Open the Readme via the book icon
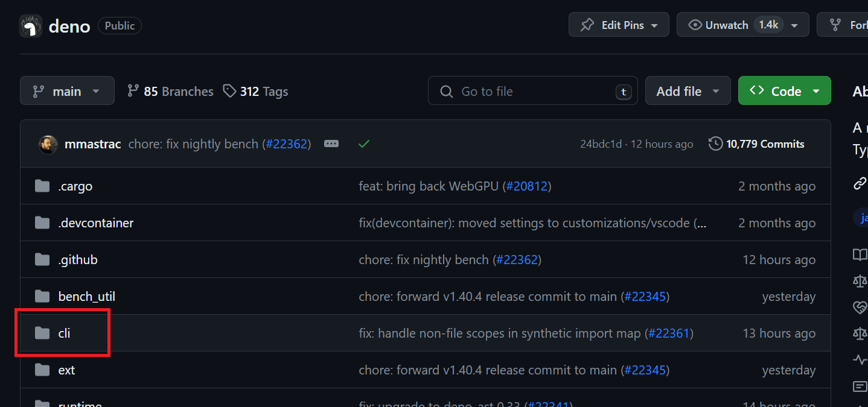The image size is (868, 407). click(x=860, y=254)
